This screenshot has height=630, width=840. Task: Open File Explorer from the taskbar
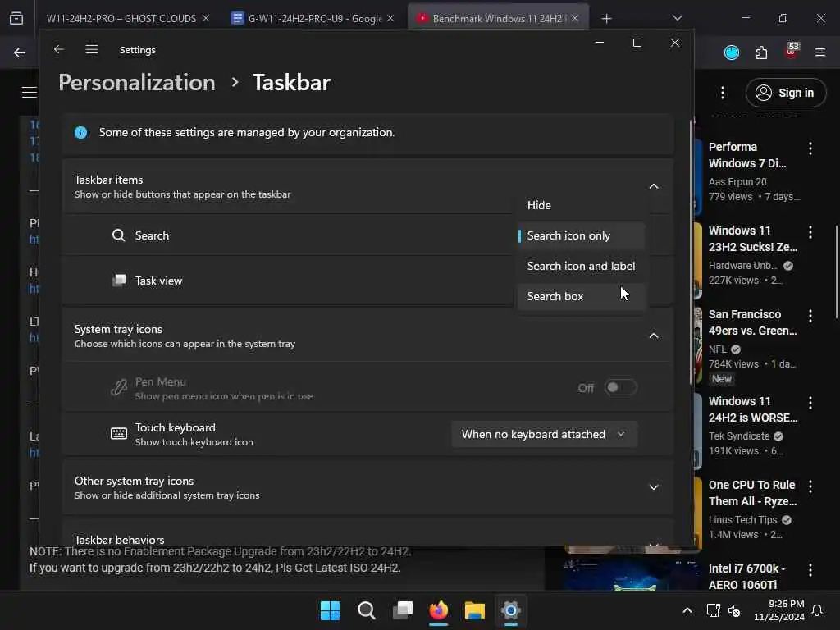pyautogui.click(x=475, y=610)
